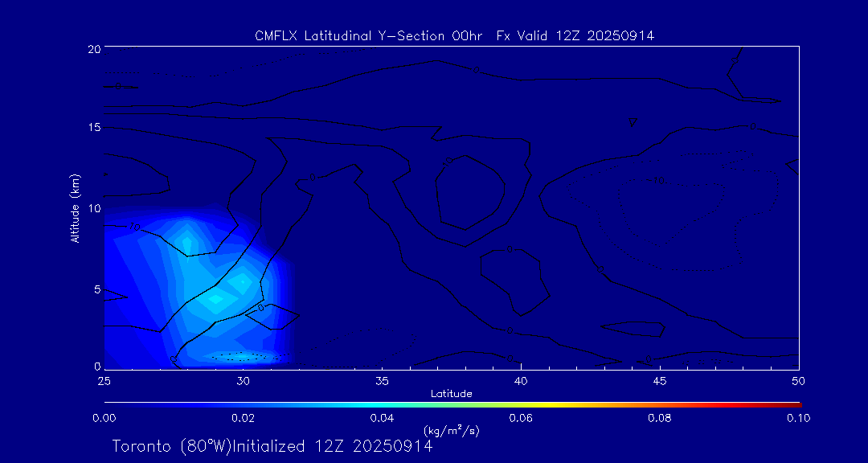Click latitude tick label 50

(x=798, y=379)
